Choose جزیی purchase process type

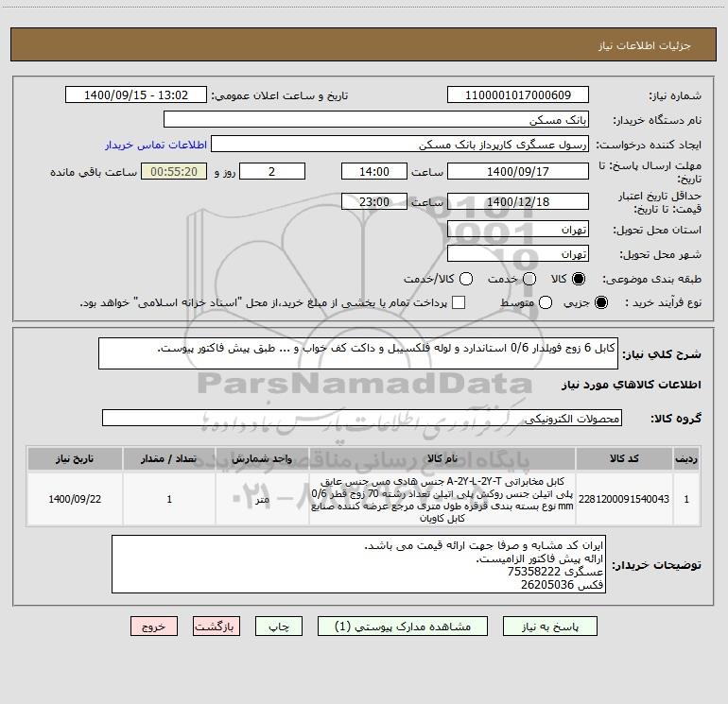pyautogui.click(x=601, y=302)
